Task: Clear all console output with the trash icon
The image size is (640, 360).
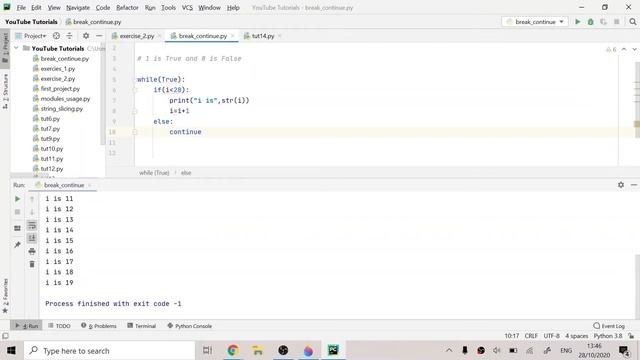Action: pyautogui.click(x=32, y=264)
